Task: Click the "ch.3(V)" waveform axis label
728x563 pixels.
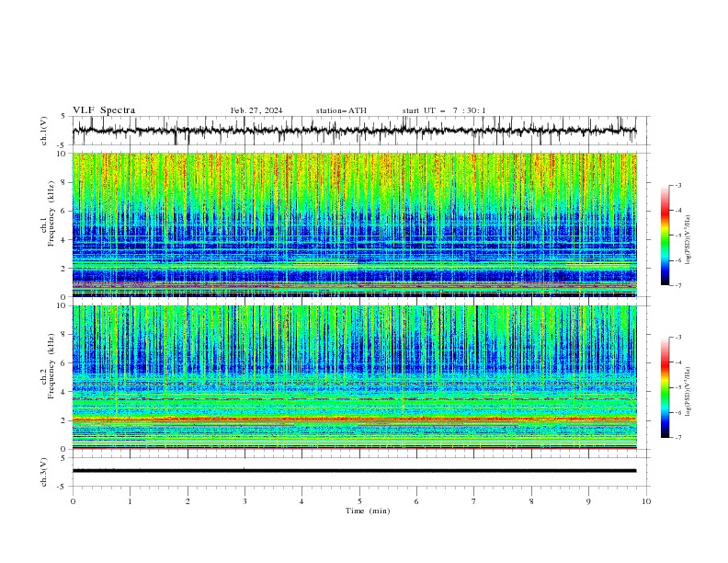Action: click(x=44, y=472)
